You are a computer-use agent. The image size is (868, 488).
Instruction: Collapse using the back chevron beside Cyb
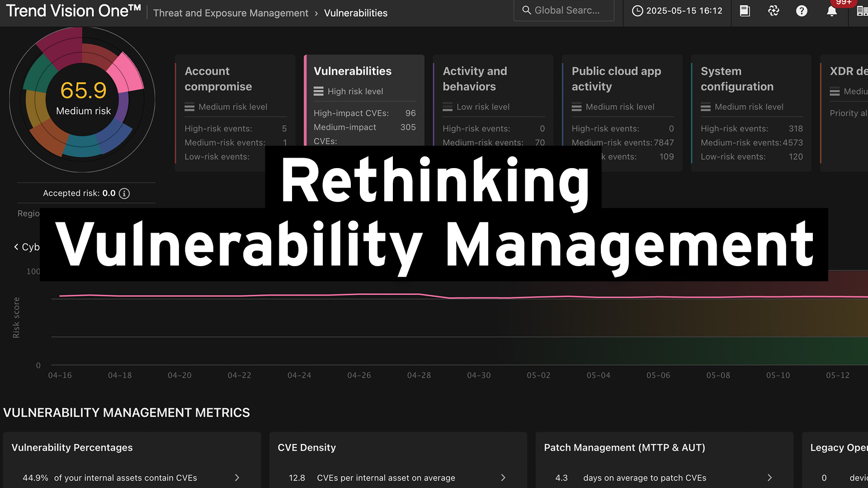[16, 247]
